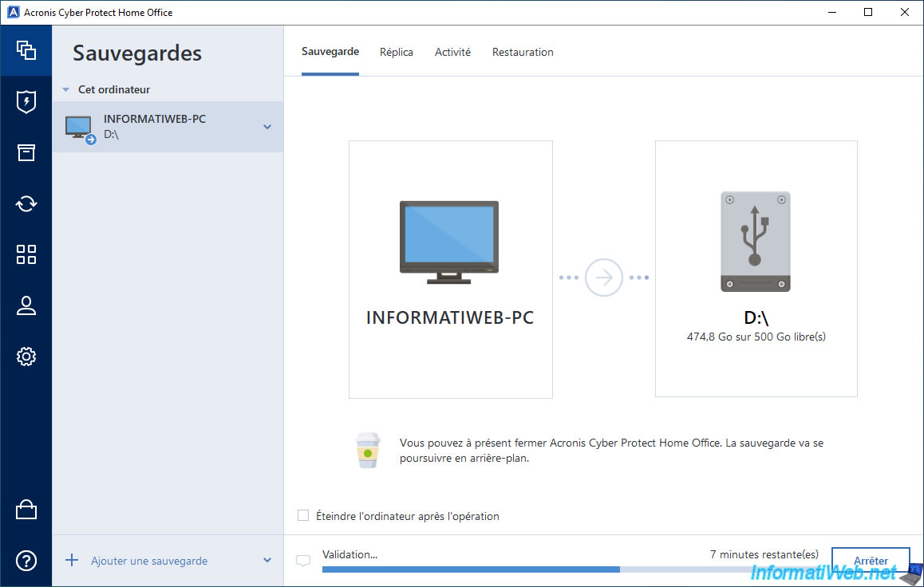Click the Arrêter button

[871, 561]
